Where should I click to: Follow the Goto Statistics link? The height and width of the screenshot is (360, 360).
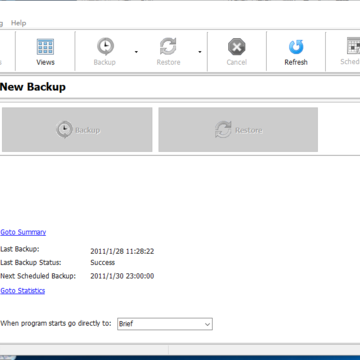click(22, 291)
